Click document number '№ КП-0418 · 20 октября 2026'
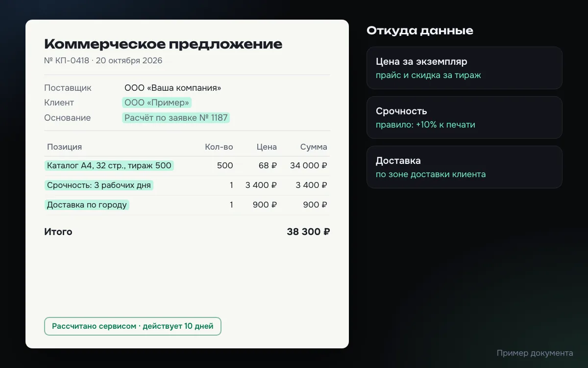 click(x=103, y=61)
